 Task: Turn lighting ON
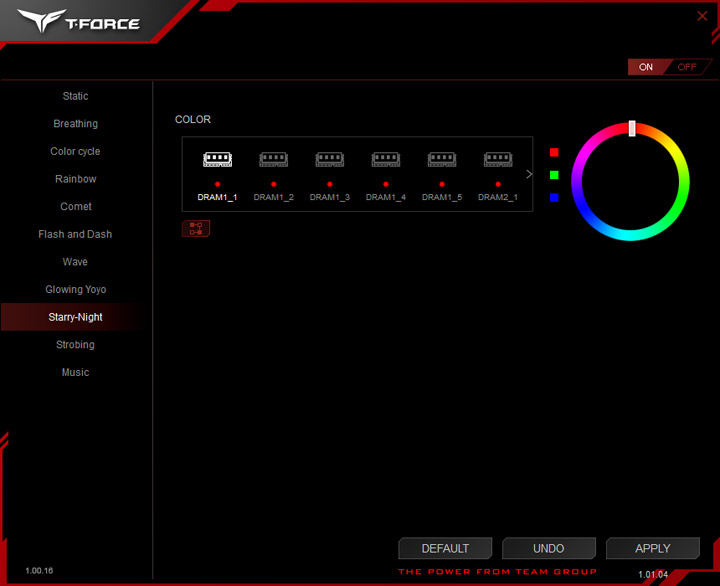(x=646, y=67)
